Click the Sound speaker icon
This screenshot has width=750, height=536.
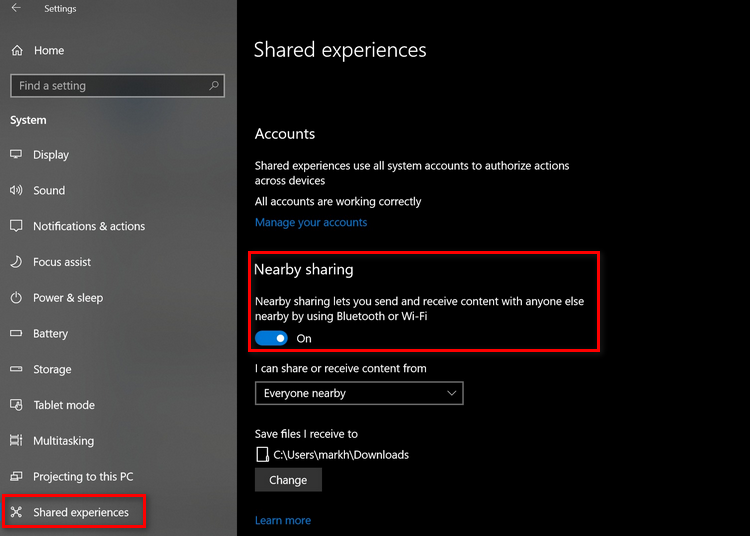coord(16,190)
